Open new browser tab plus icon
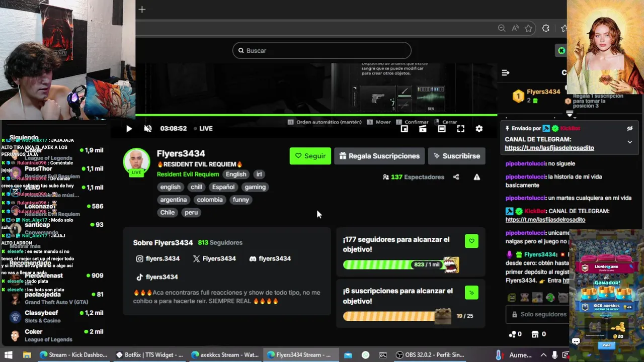Screen dimensions: 644x362 [142, 9]
